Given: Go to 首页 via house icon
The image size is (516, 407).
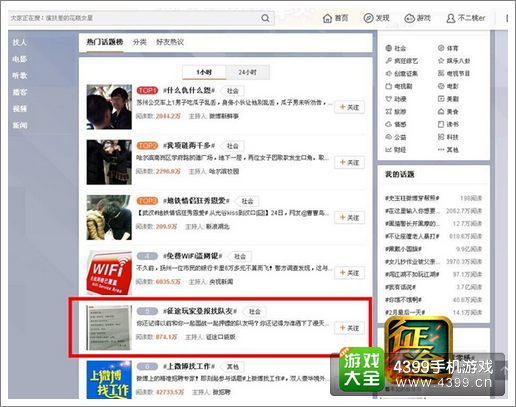Looking at the screenshot, I should point(327,18).
